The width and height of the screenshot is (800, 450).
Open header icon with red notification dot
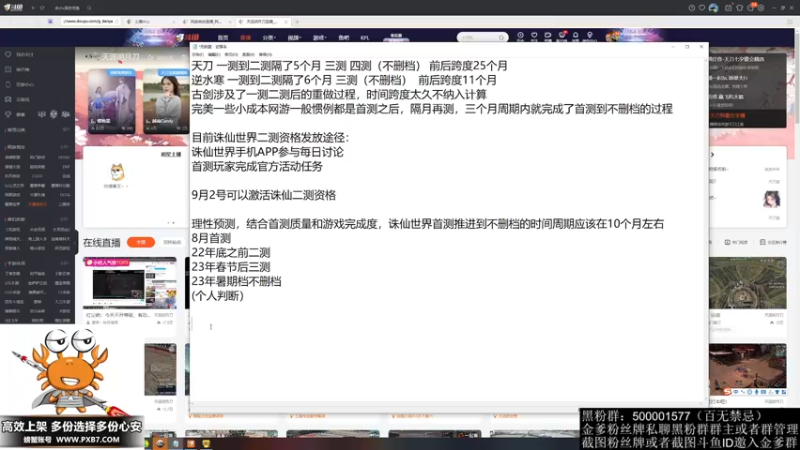pyautogui.click(x=562, y=36)
